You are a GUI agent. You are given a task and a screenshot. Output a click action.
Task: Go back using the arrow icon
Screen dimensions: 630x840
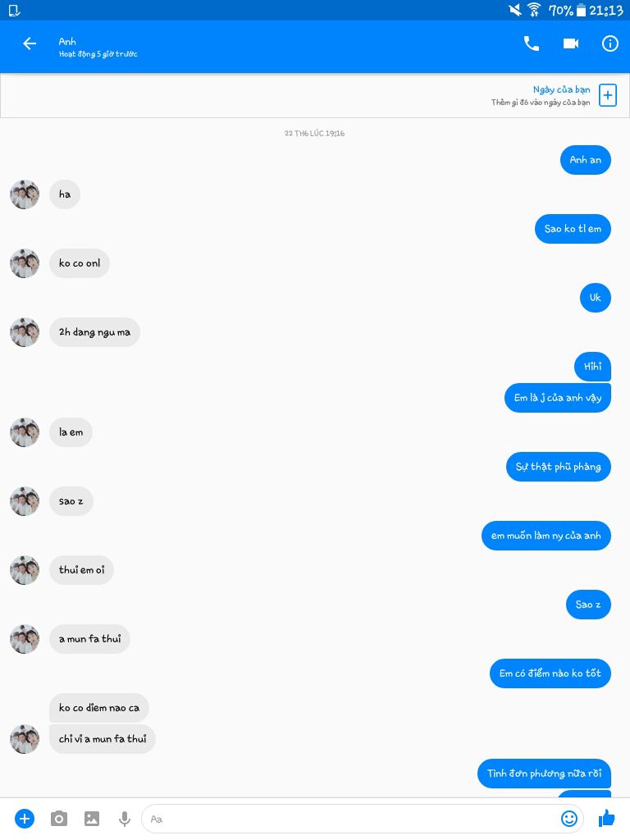[30, 43]
